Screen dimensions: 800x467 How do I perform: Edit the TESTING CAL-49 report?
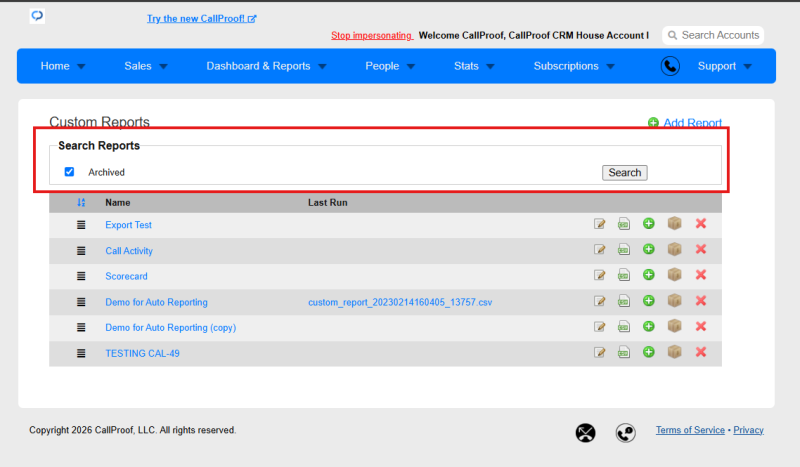pos(599,352)
